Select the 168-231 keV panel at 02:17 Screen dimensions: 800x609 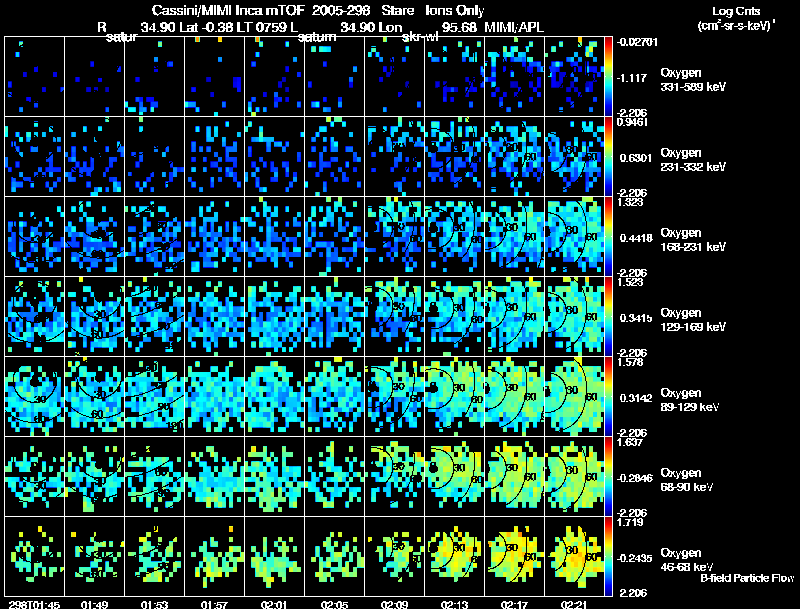tap(514, 237)
